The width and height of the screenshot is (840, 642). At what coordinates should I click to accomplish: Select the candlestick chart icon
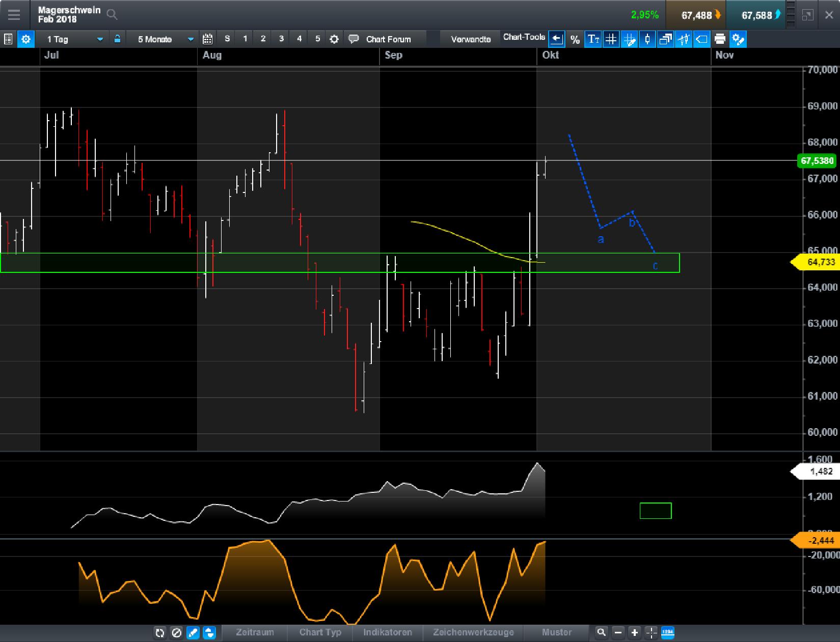coord(647,39)
